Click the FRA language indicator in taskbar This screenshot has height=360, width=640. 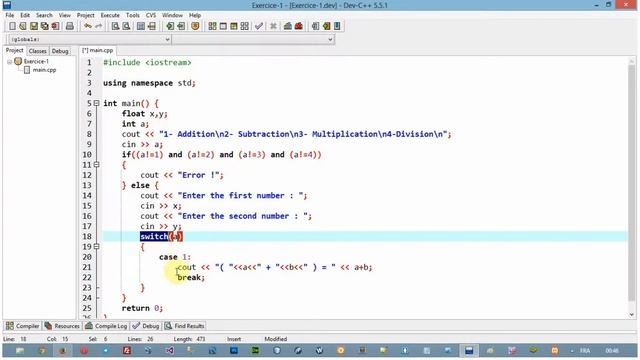[x=585, y=350]
